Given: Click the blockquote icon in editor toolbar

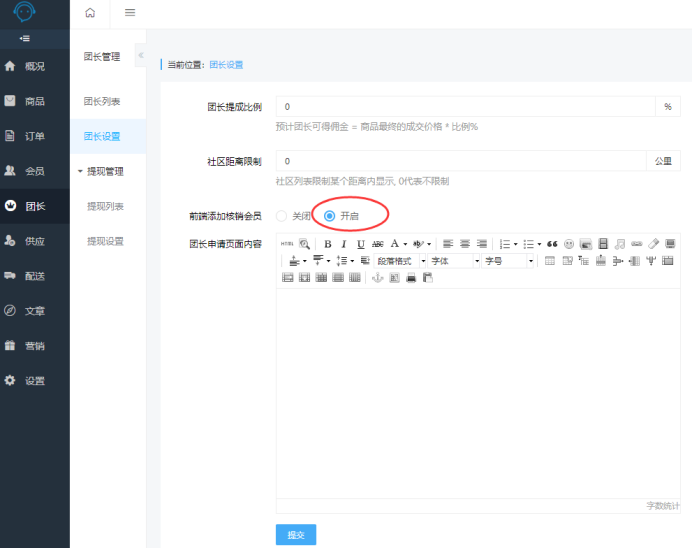Looking at the screenshot, I should (x=552, y=243).
